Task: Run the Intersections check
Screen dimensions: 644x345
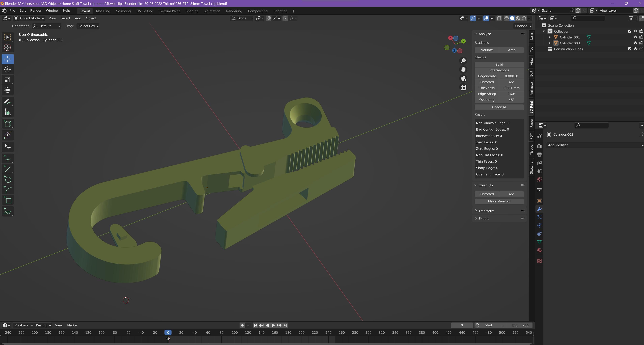Action: pyautogui.click(x=499, y=70)
